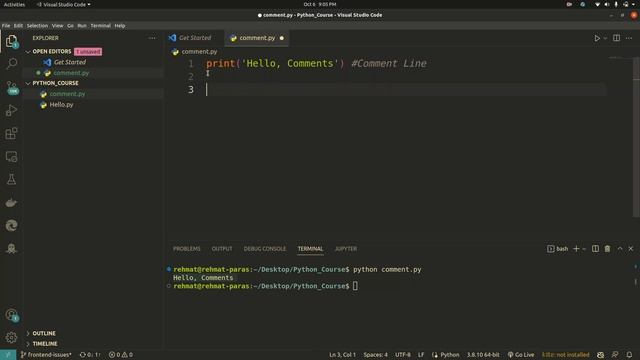Open the Testing flask icon
Screen dimensions: 640x360
coord(11,180)
